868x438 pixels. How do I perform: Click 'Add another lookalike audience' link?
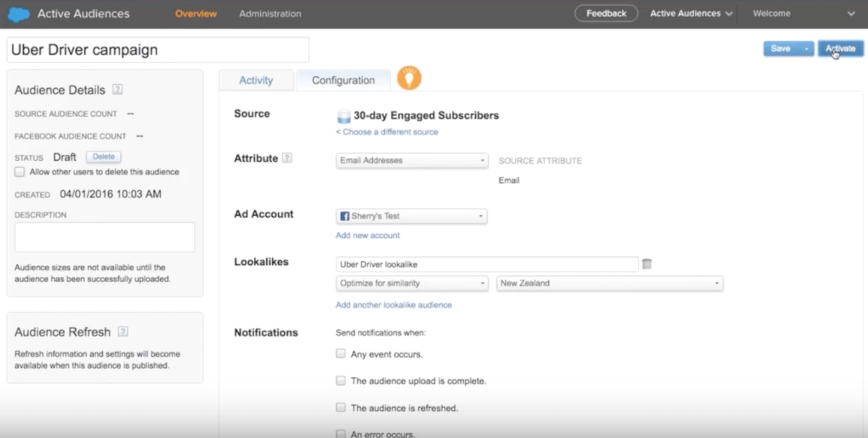click(393, 305)
